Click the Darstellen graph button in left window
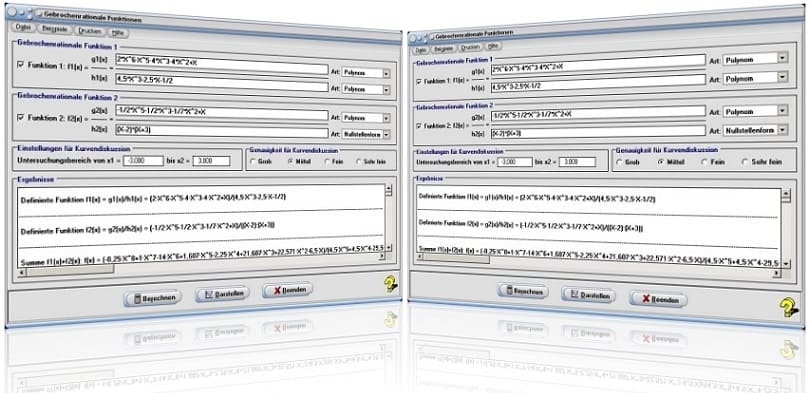Image resolution: width=810 pixels, height=393 pixels. (222, 294)
